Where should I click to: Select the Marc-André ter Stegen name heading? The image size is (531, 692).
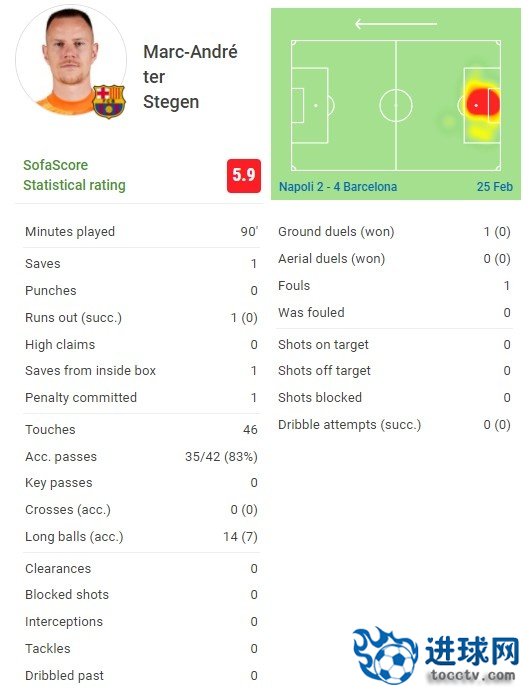190,77
